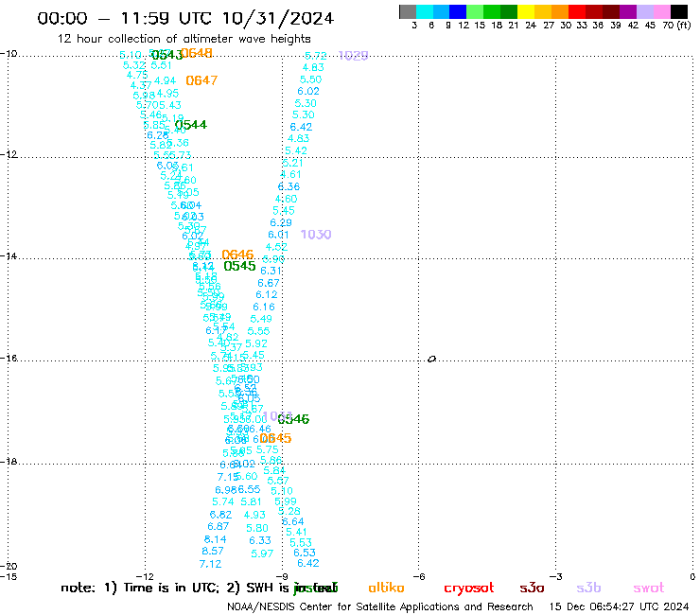Click the wave height value '6.33'
Screen dimensions: 700x615
[260, 541]
